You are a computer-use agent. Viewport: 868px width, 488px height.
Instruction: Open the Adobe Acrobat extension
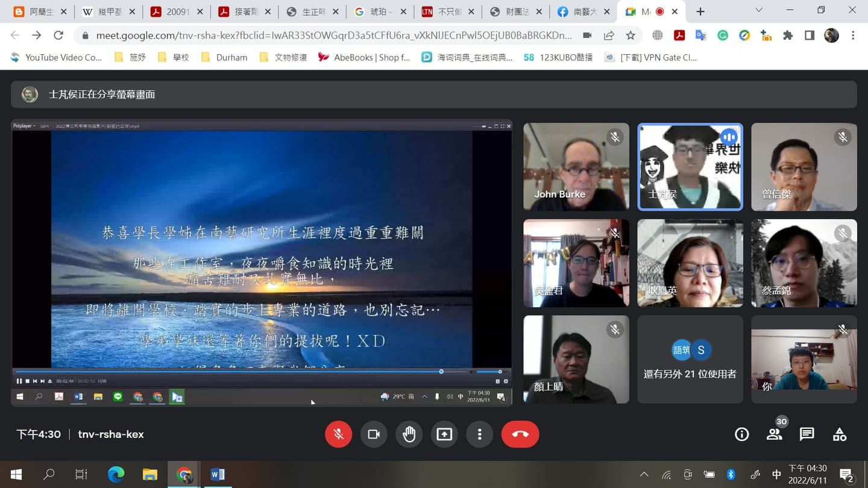tap(679, 36)
